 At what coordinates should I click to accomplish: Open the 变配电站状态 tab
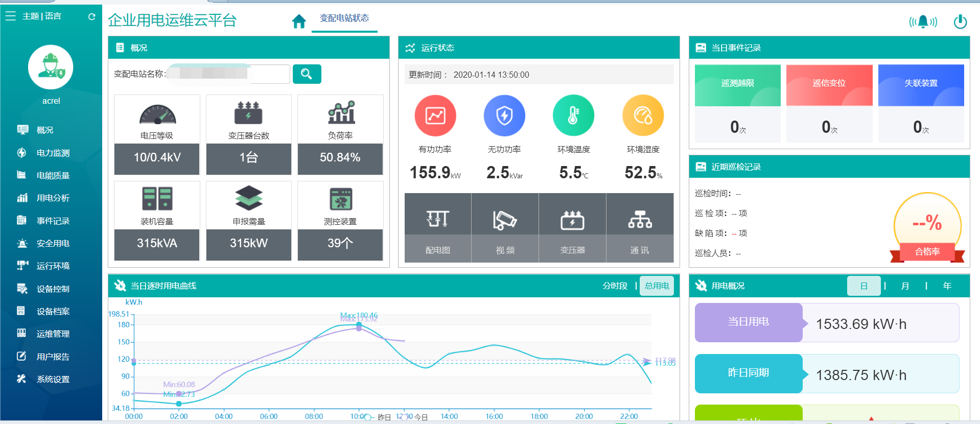(x=344, y=18)
